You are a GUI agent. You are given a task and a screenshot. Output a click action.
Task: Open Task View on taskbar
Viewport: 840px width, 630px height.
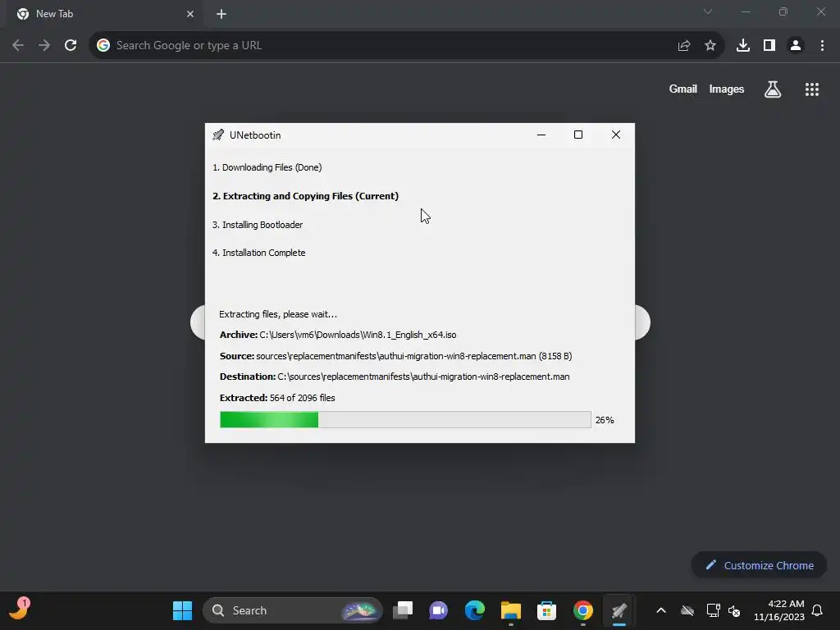[x=403, y=610]
